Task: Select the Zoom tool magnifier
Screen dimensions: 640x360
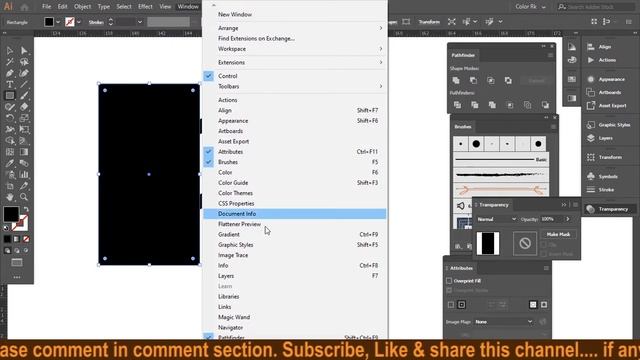Action: [24, 197]
